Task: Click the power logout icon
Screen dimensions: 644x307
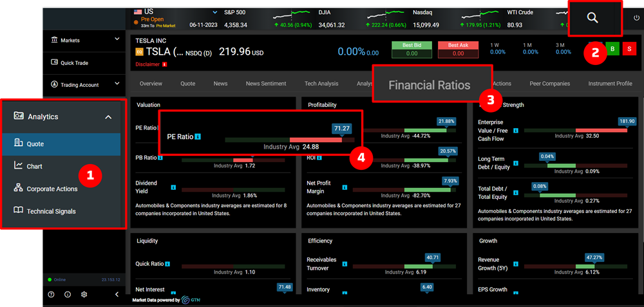Action: [637, 17]
